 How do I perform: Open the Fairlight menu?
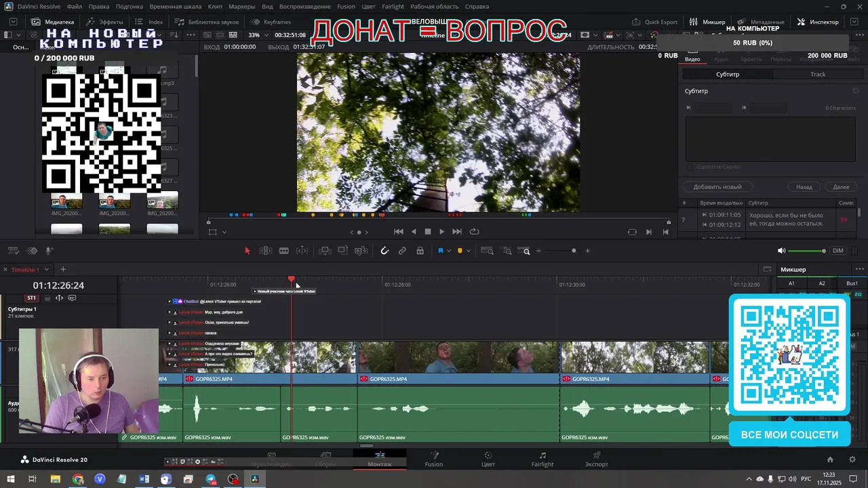[x=393, y=7]
